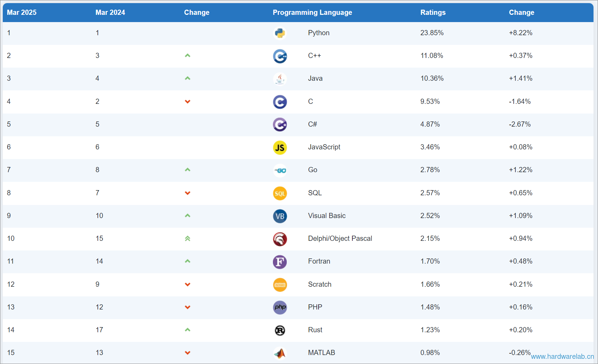
Task: Click the Mar 2025 column header
Action: 22,12
